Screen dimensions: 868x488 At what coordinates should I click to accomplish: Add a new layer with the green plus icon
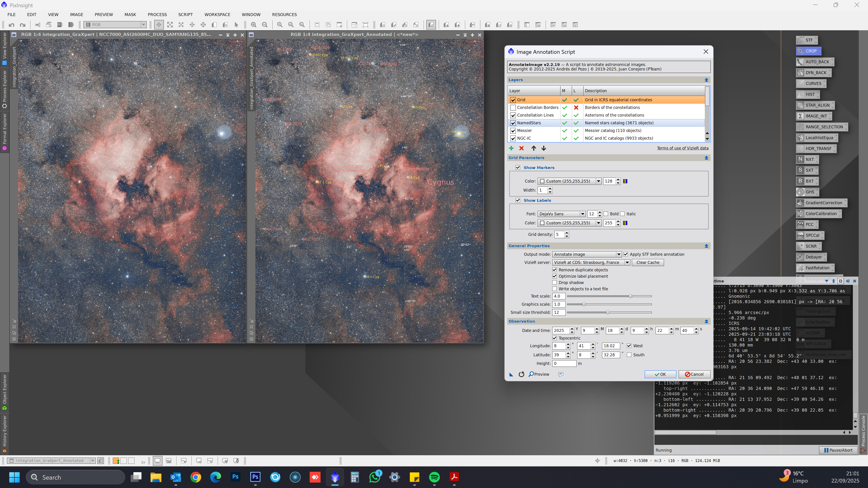click(511, 148)
